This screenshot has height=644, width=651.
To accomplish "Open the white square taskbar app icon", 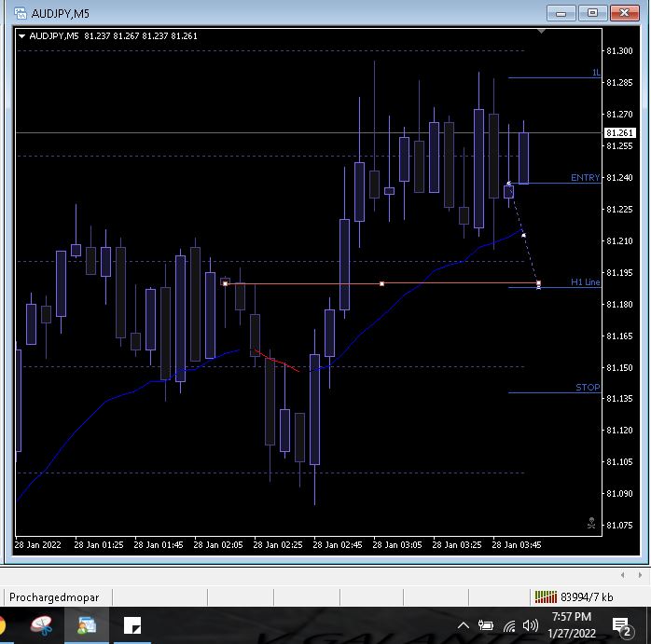I will [132, 625].
